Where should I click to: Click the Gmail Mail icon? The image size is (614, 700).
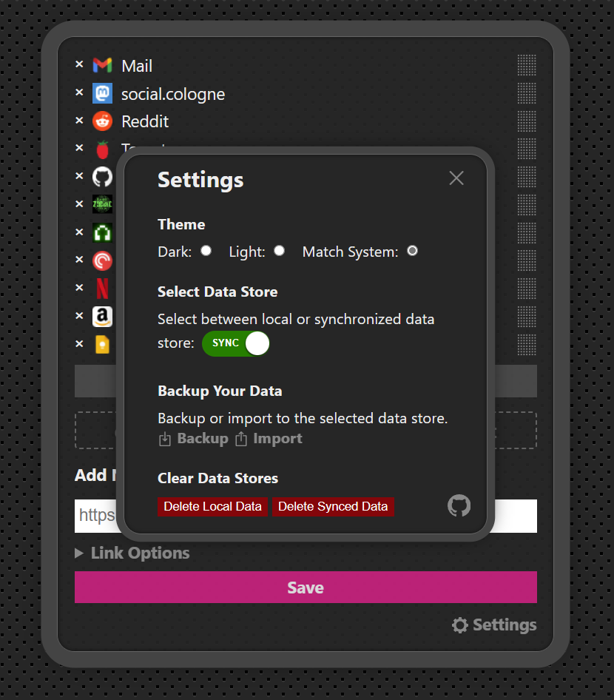click(x=102, y=65)
